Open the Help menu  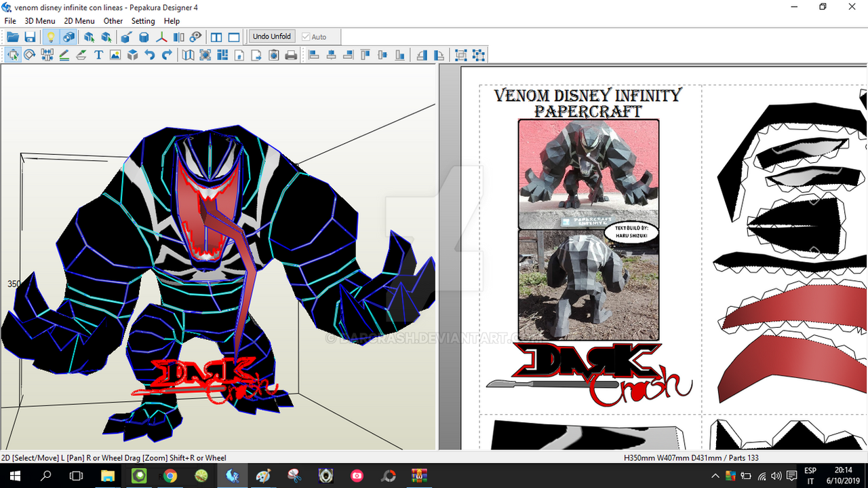172,21
